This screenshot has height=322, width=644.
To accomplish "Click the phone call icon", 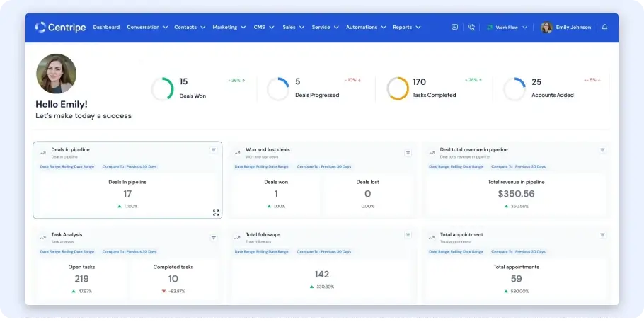I will pyautogui.click(x=471, y=28).
